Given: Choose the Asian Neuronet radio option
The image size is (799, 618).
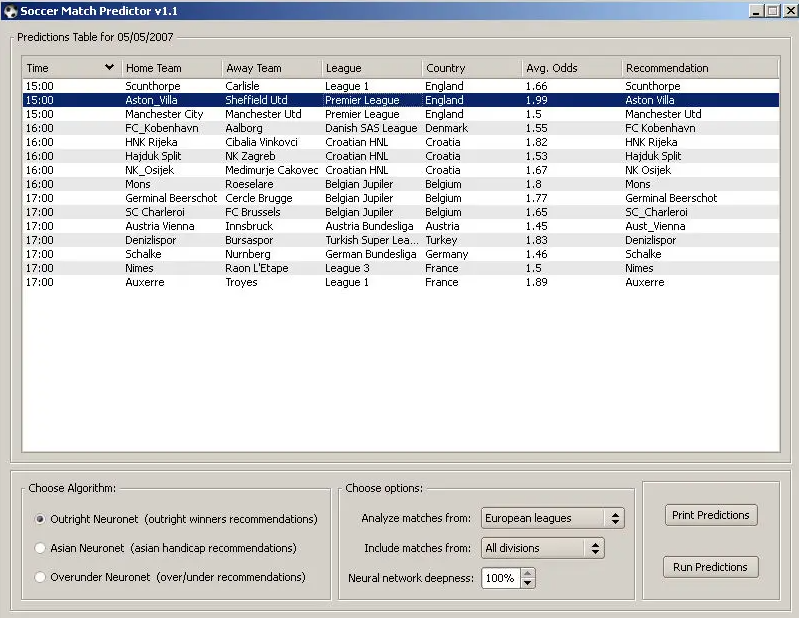Looking at the screenshot, I should pyautogui.click(x=40, y=548).
